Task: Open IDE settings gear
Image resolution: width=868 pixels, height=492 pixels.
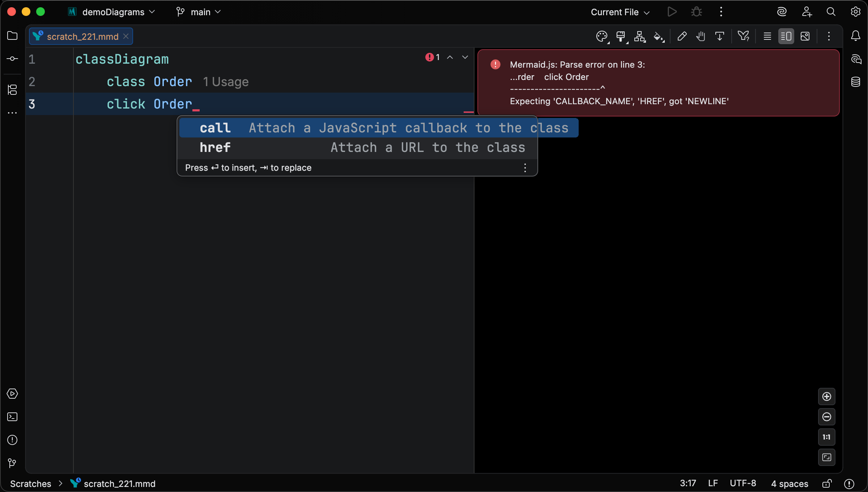Action: pos(856,12)
